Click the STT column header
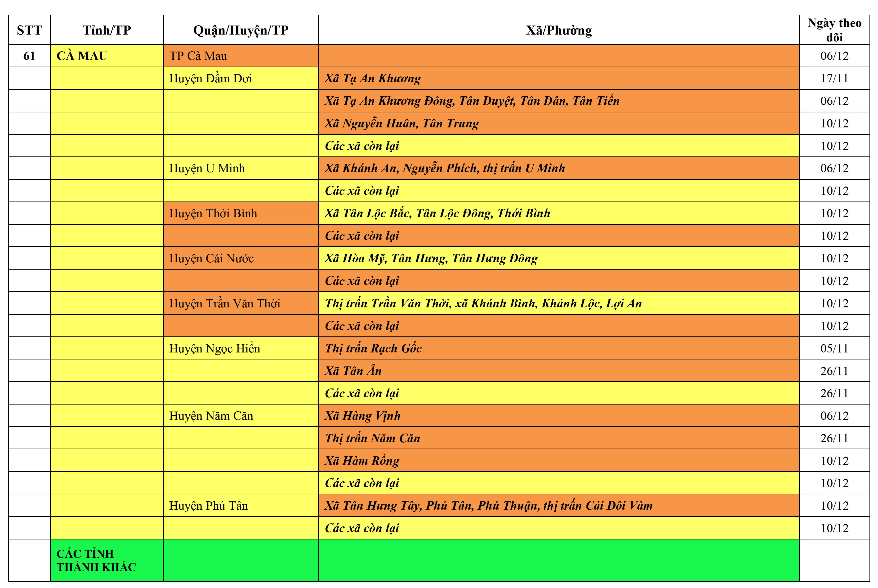The width and height of the screenshot is (878, 588). (29, 30)
